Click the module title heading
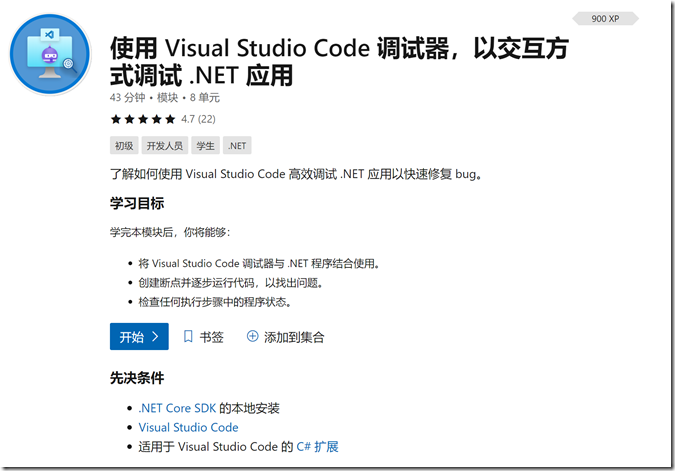Image resolution: width=675 pixels, height=471 pixels. 340,61
